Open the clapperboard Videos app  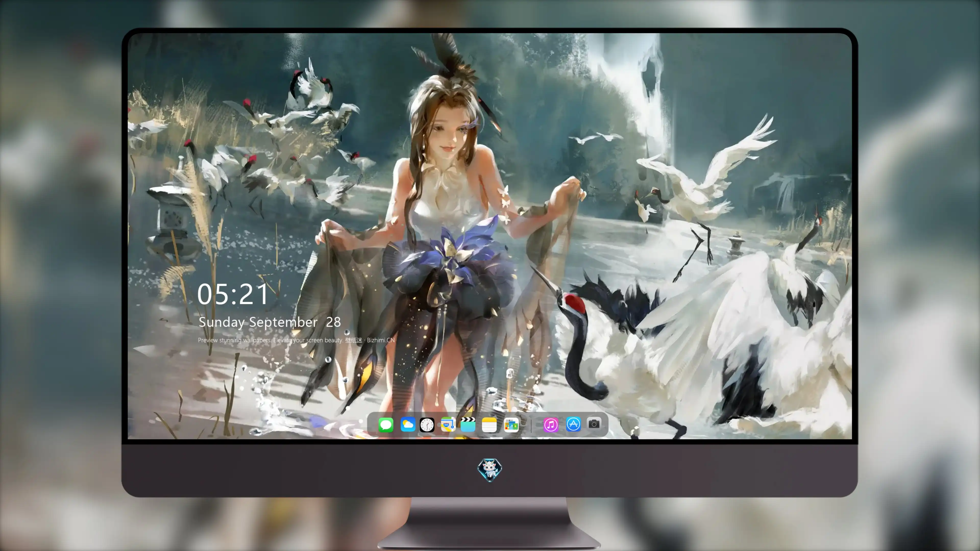pyautogui.click(x=468, y=425)
